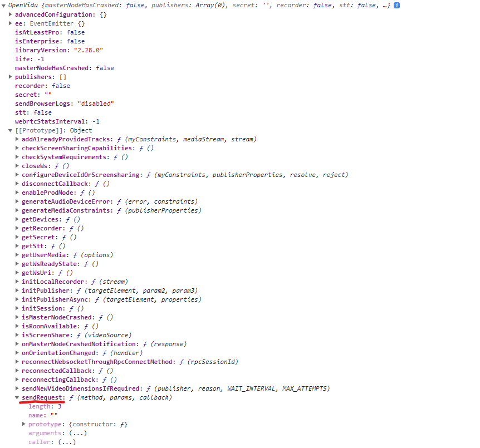Expand the isScreenShare function

(17, 335)
